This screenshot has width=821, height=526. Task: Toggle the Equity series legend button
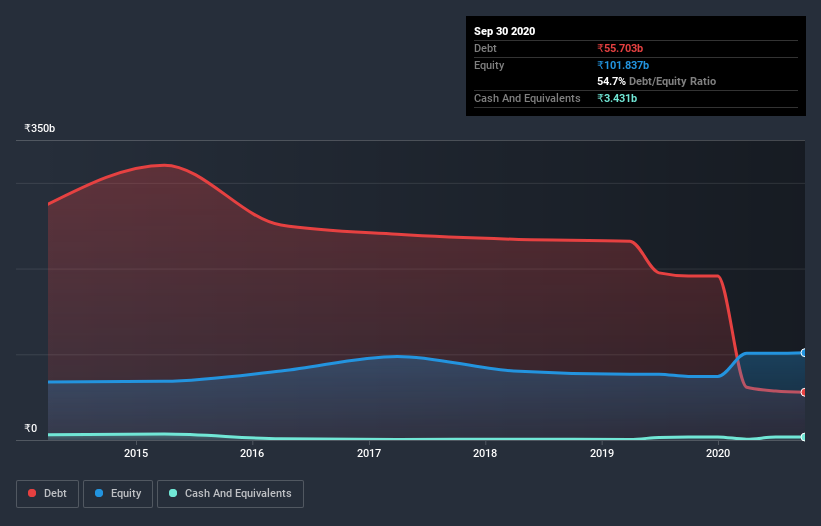(x=118, y=494)
